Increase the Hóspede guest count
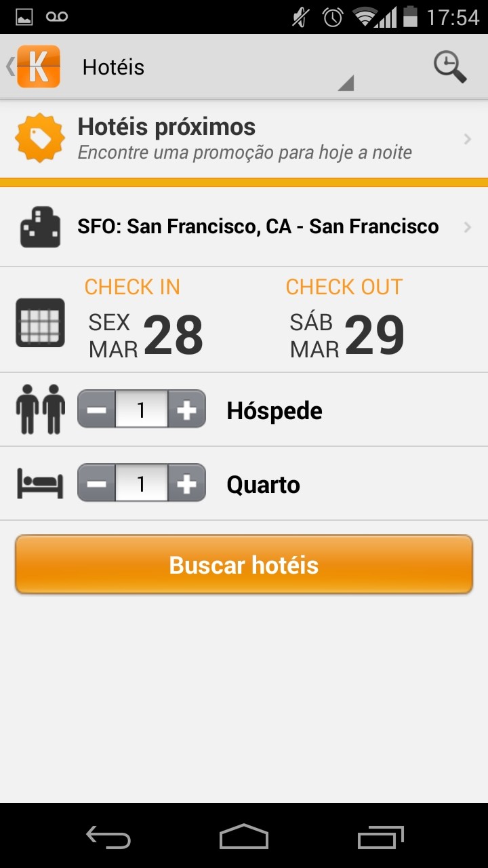488x868 pixels. pyautogui.click(x=186, y=410)
